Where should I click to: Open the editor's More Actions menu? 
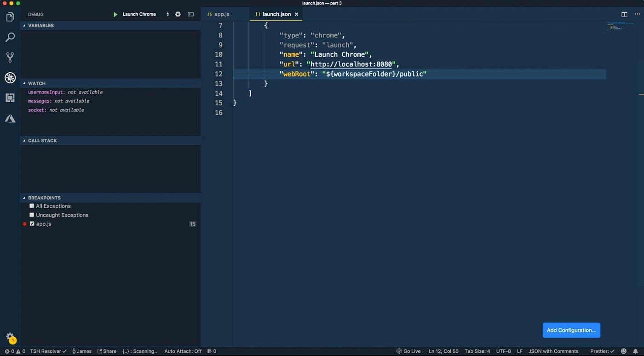tap(637, 14)
